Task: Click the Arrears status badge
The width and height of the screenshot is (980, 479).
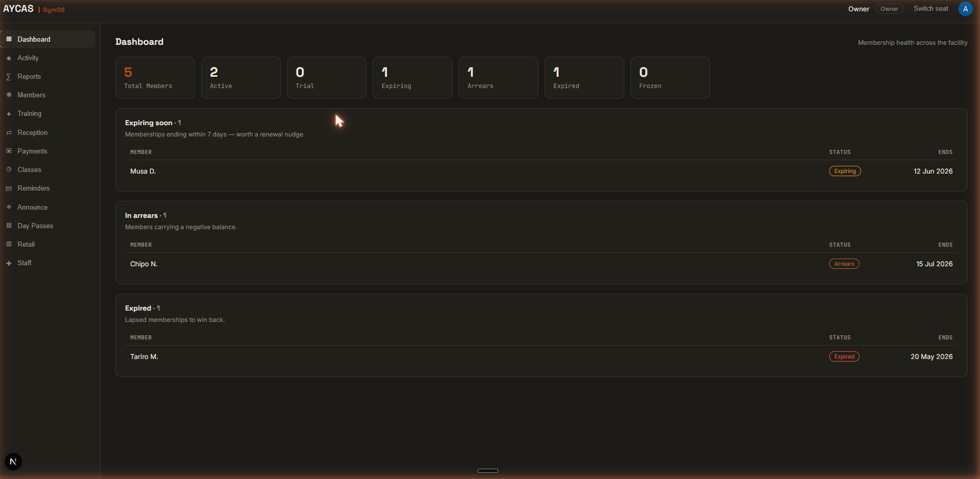Action: tap(844, 264)
